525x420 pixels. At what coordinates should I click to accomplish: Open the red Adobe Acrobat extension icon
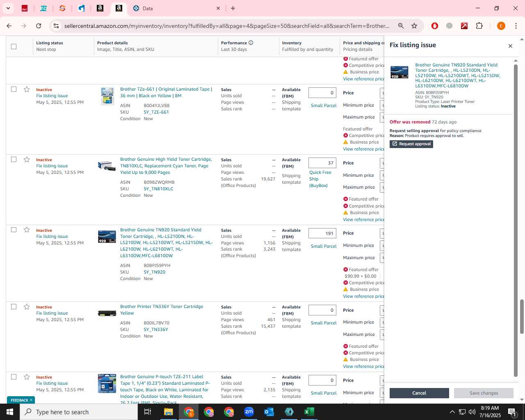click(x=464, y=26)
